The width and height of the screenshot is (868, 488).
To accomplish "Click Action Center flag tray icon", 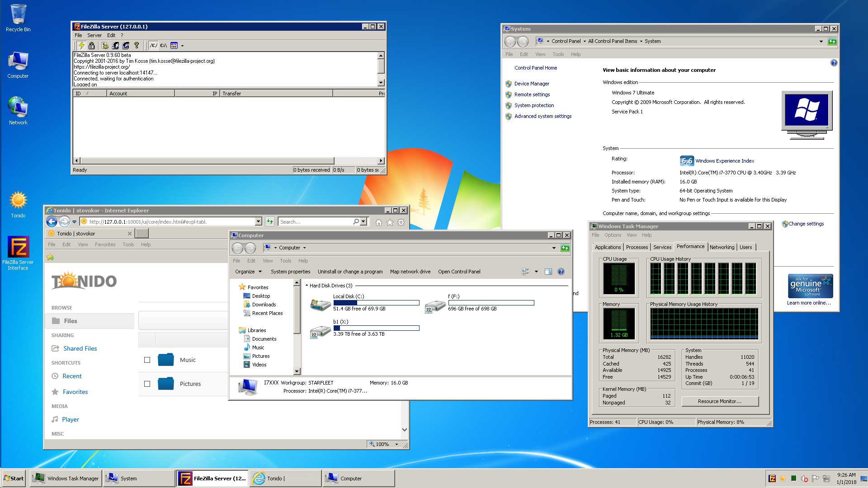I will [x=815, y=479].
